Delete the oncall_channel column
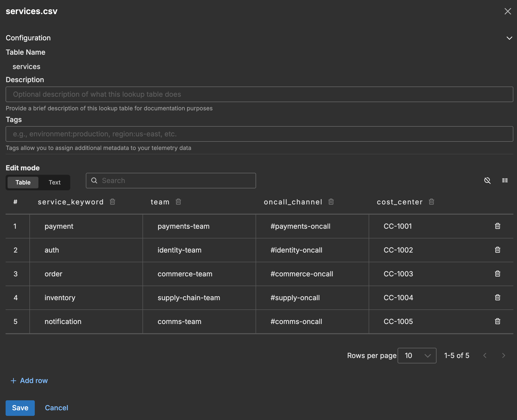 [x=331, y=202]
